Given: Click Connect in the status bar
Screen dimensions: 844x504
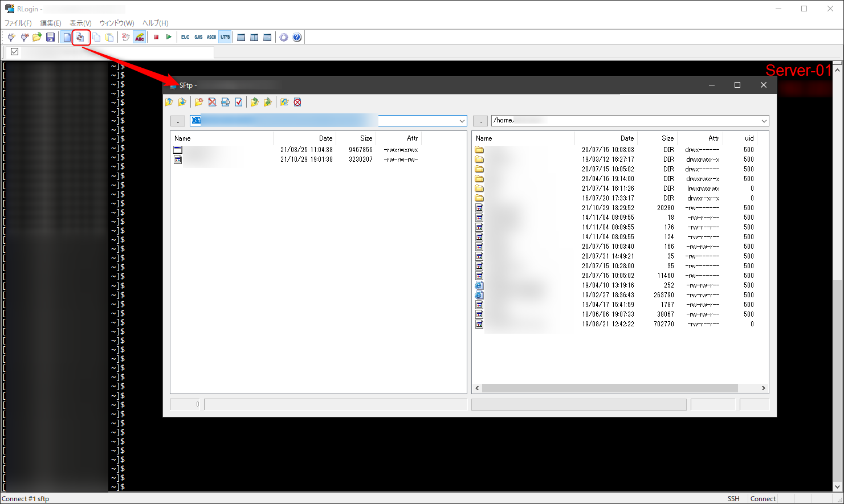Looking at the screenshot, I should [x=763, y=498].
